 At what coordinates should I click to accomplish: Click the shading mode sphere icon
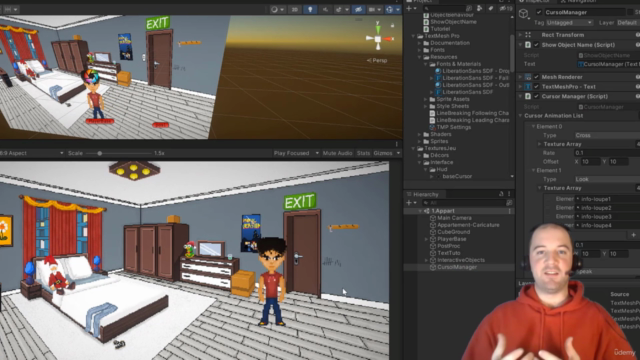click(x=275, y=9)
